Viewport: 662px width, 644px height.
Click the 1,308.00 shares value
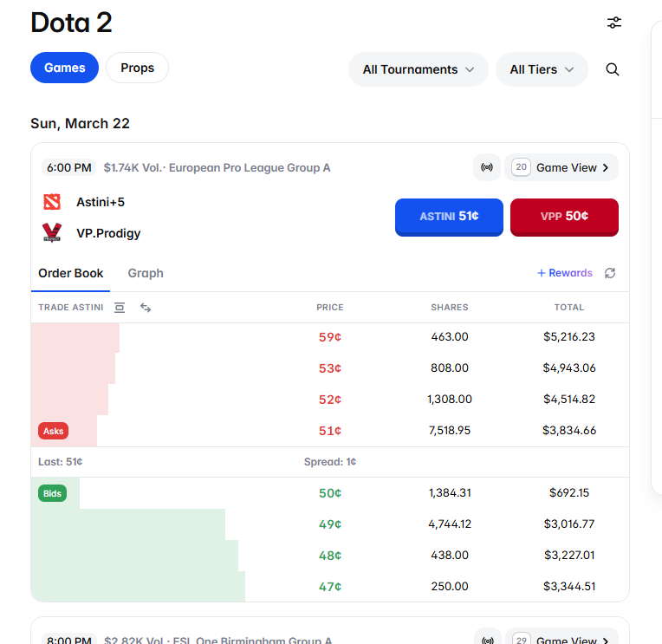point(449,399)
